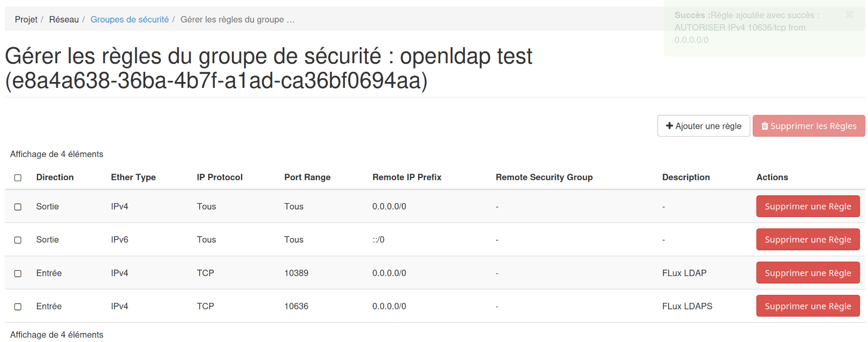The width and height of the screenshot is (868, 342).
Task: Click the Réseau breadcrumb item
Action: 64,19
